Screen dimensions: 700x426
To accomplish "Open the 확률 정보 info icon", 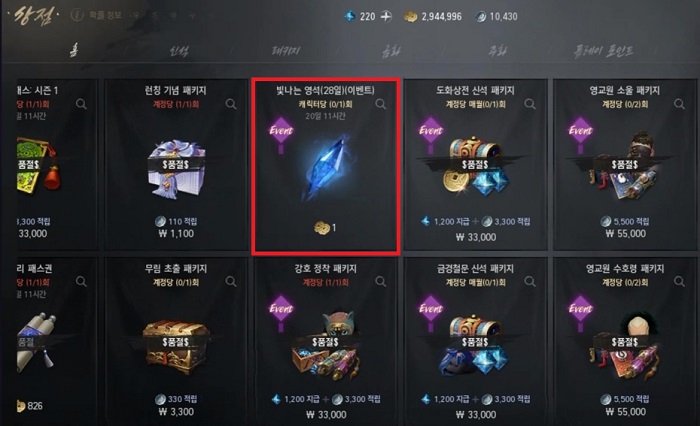I will coord(77,15).
